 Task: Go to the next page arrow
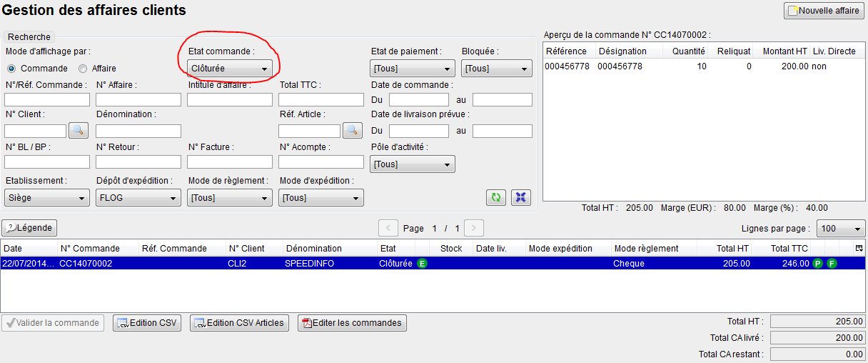click(475, 229)
